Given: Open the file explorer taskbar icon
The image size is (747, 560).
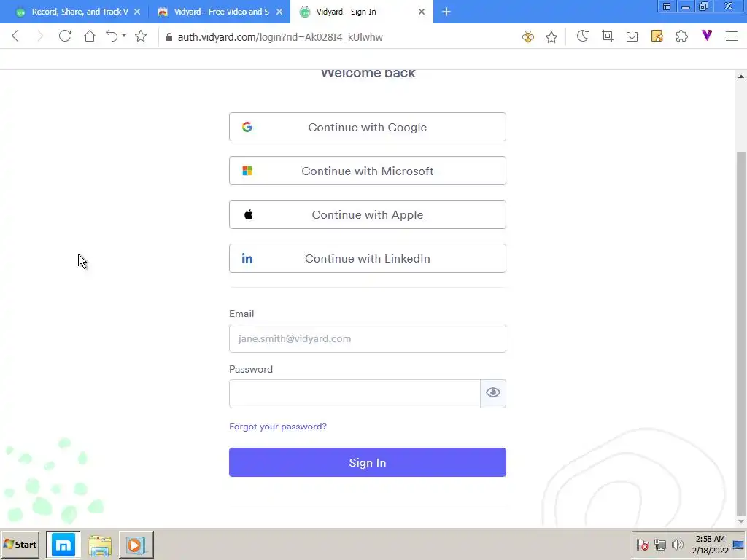Looking at the screenshot, I should click(100, 545).
